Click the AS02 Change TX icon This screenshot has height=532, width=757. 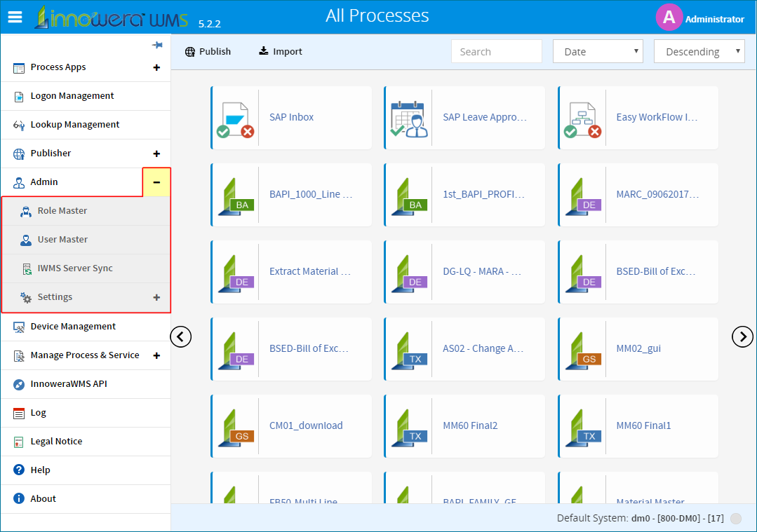tap(410, 350)
